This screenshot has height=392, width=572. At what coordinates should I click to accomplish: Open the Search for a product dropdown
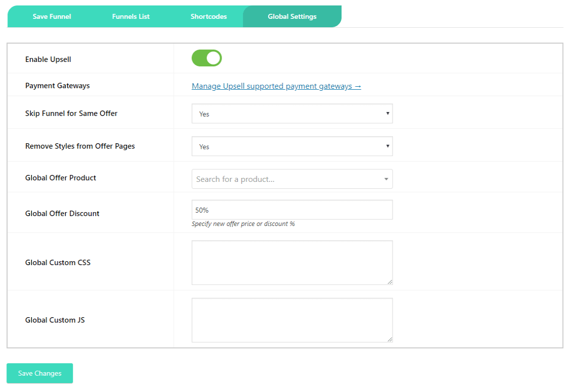click(x=292, y=179)
